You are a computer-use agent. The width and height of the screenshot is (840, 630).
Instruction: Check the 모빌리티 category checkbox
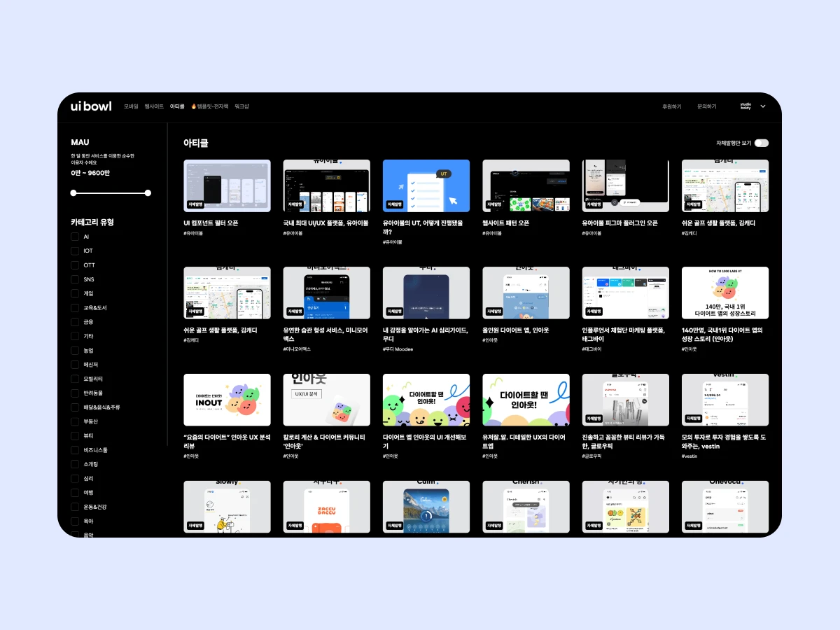(75, 379)
